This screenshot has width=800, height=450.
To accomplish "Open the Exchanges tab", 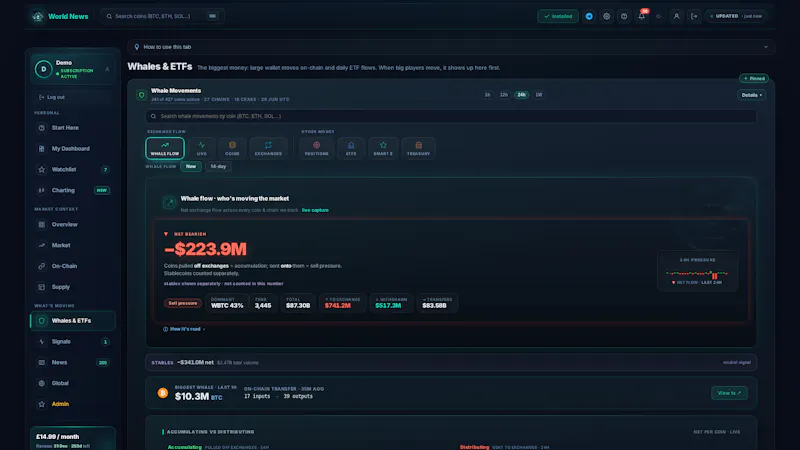I will point(268,148).
